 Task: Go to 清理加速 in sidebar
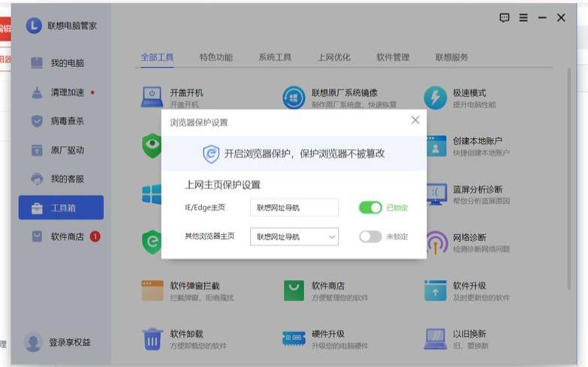point(67,92)
